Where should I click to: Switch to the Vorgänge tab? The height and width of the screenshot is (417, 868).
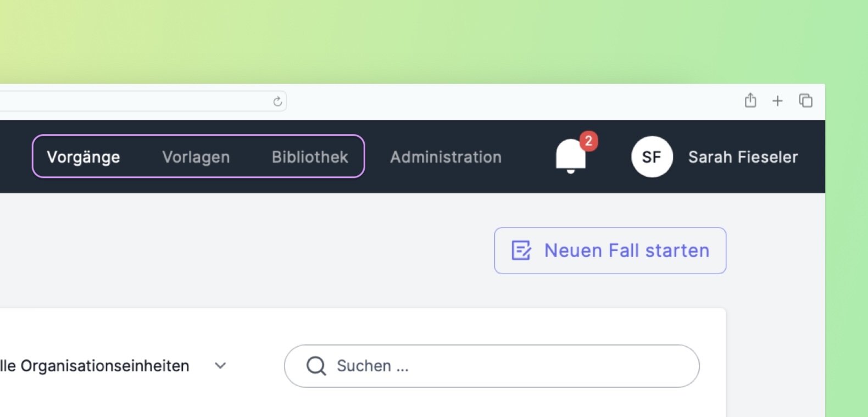click(84, 157)
